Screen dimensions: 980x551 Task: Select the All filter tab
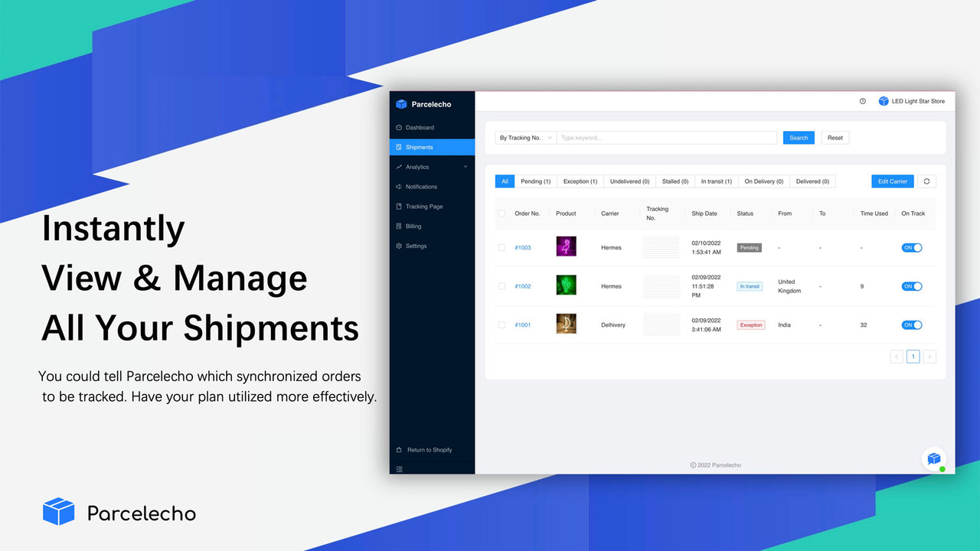(x=505, y=181)
